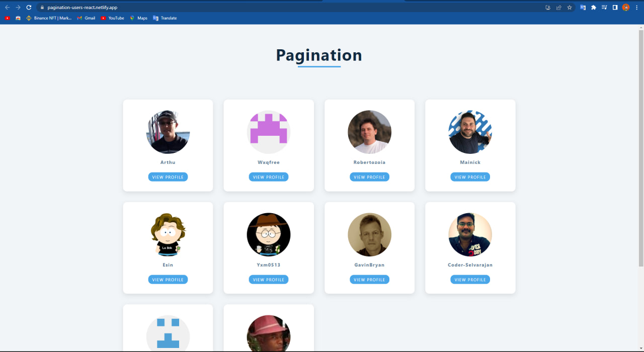Go back to the previous page
Image resolution: width=644 pixels, height=352 pixels.
click(x=7, y=8)
